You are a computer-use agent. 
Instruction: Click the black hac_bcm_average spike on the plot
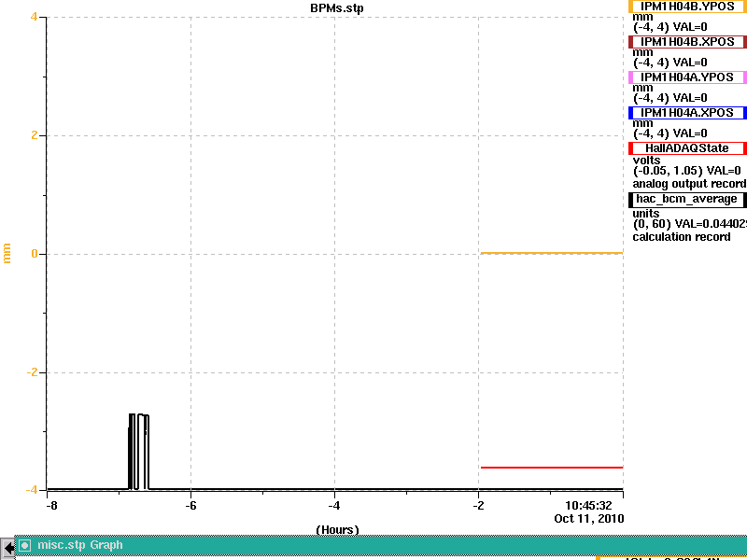(x=138, y=451)
